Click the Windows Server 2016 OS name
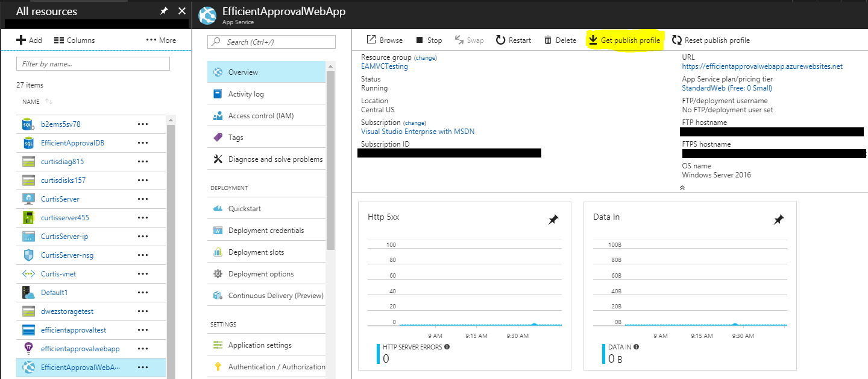Screen dimensions: 868x379 pos(717,175)
